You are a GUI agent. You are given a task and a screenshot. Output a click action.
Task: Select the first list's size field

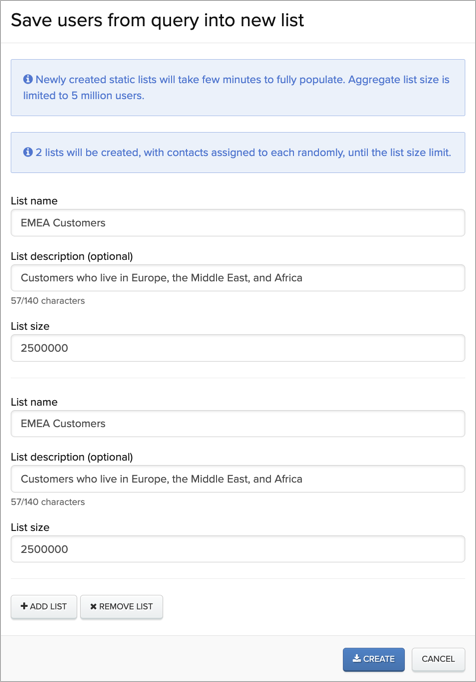point(238,348)
